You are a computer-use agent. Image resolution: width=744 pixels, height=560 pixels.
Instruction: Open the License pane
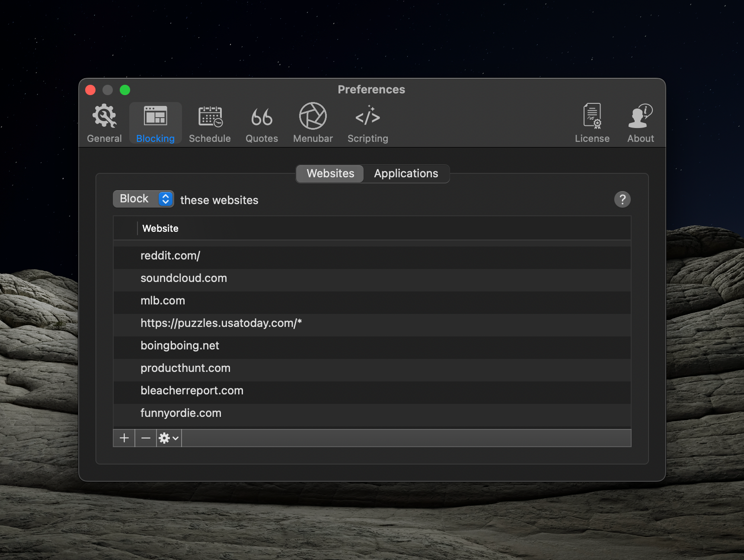click(x=592, y=123)
